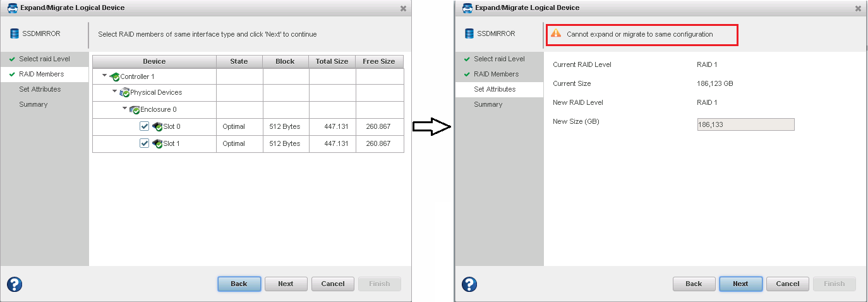Image resolution: width=868 pixels, height=302 pixels.
Task: Click the Slot 1 drive icon
Action: (x=157, y=143)
